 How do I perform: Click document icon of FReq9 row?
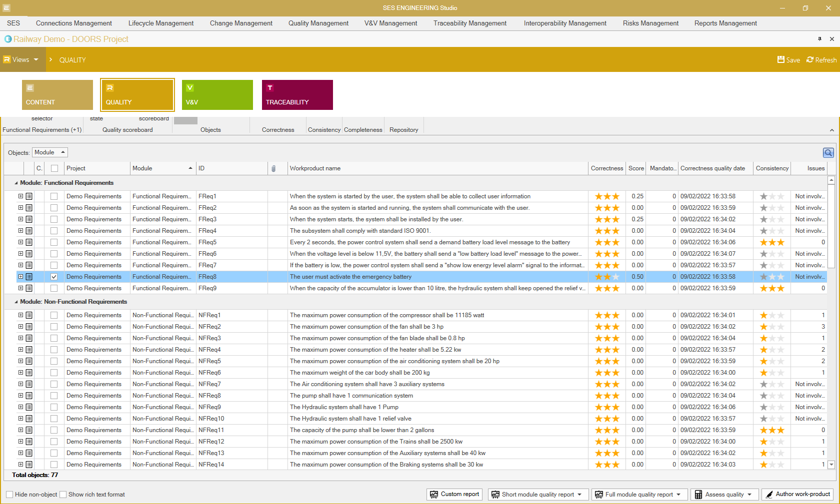(x=29, y=288)
